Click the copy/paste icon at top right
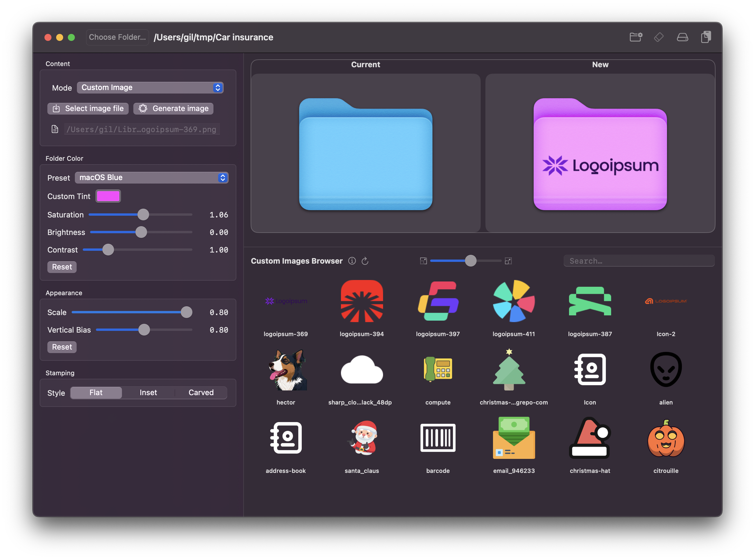755x560 pixels. [x=706, y=37]
